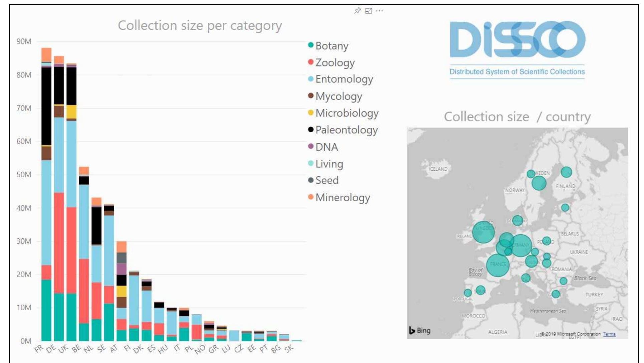Click the Microbiology yellow color dot

(311, 113)
